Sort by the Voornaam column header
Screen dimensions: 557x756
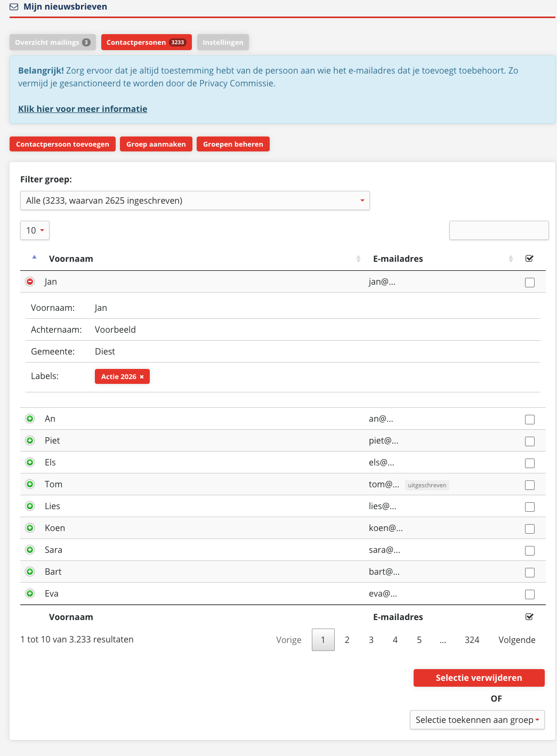click(71, 259)
